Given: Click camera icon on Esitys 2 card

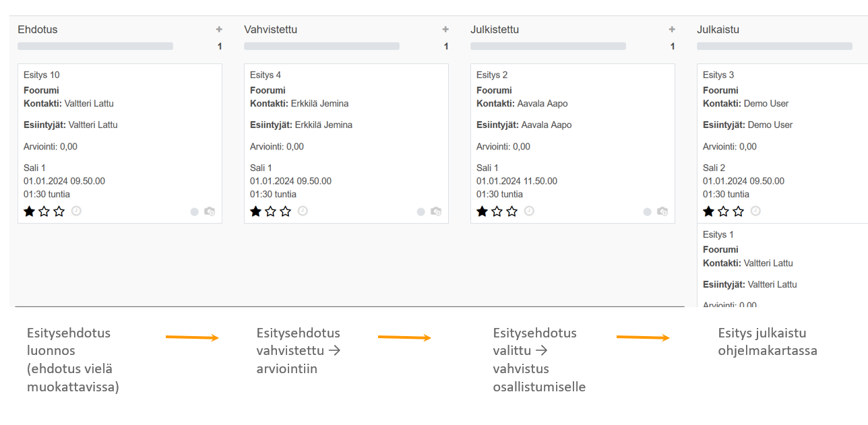Looking at the screenshot, I should (662, 211).
